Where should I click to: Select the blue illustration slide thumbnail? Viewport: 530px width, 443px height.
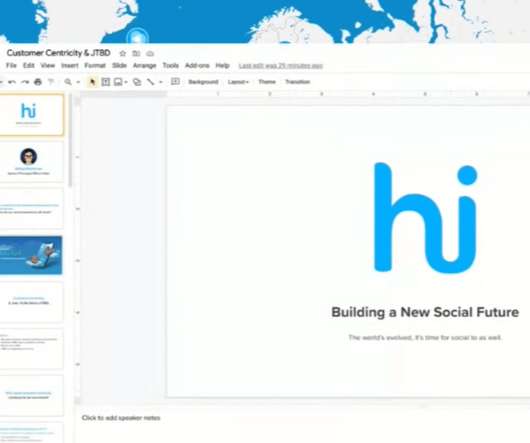point(31,255)
